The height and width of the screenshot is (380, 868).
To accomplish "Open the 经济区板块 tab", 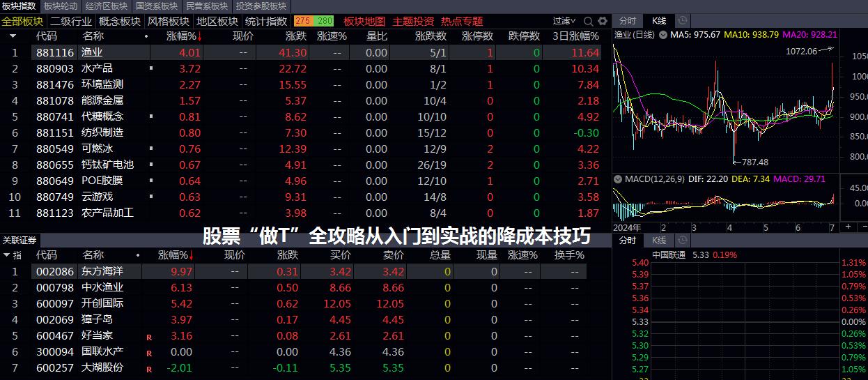I will [107, 6].
